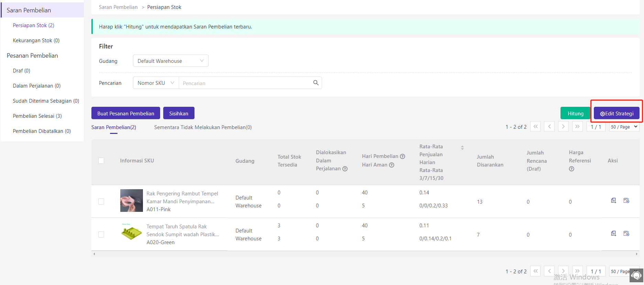The image size is (644, 285).
Task: Sort by Rata-Rata Penjualan Harian column
Action: (x=462, y=148)
